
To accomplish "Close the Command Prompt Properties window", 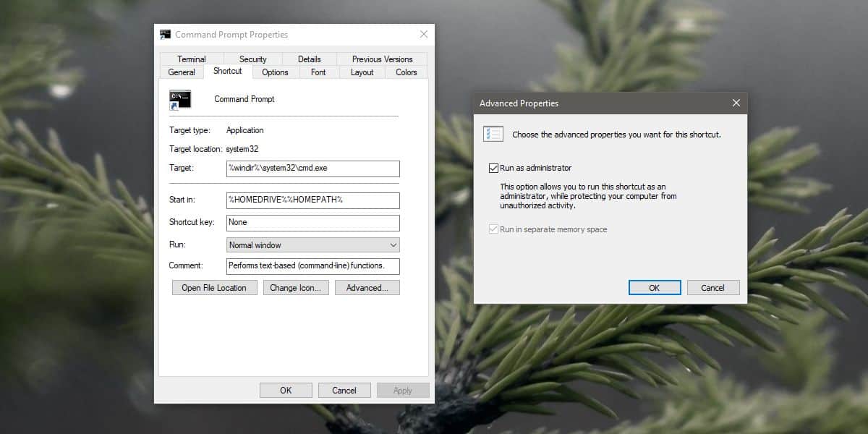I will (423, 34).
